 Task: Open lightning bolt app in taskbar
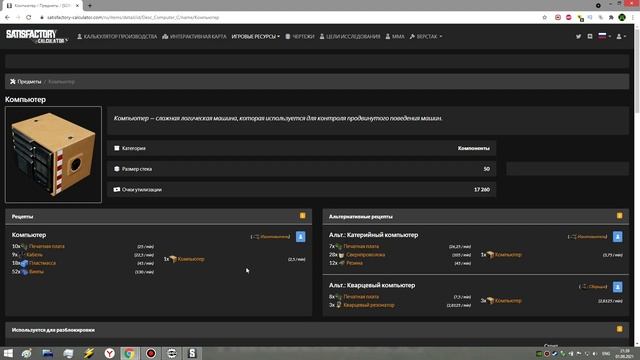click(x=89, y=353)
